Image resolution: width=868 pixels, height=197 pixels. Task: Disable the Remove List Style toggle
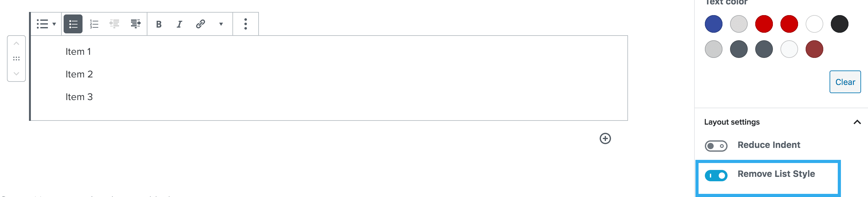(716, 176)
